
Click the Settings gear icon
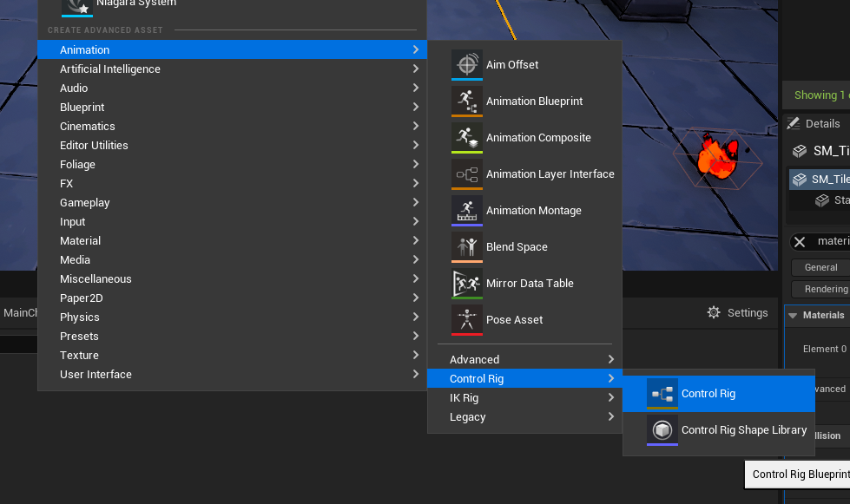[x=714, y=312]
